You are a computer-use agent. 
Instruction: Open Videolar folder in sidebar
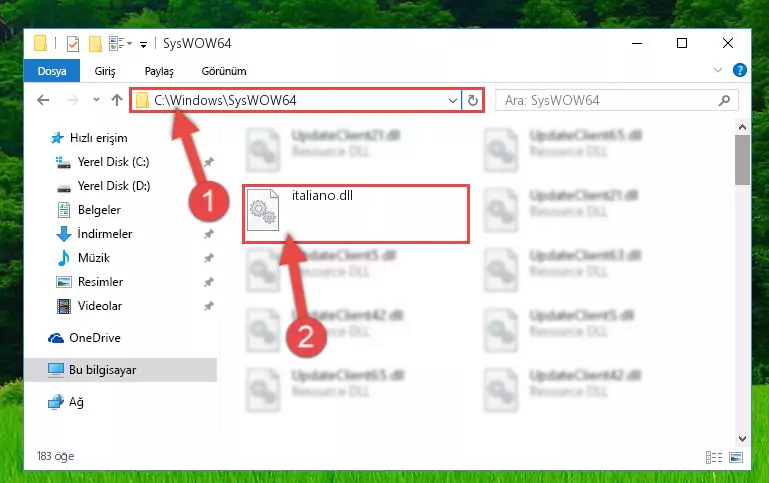click(x=100, y=306)
